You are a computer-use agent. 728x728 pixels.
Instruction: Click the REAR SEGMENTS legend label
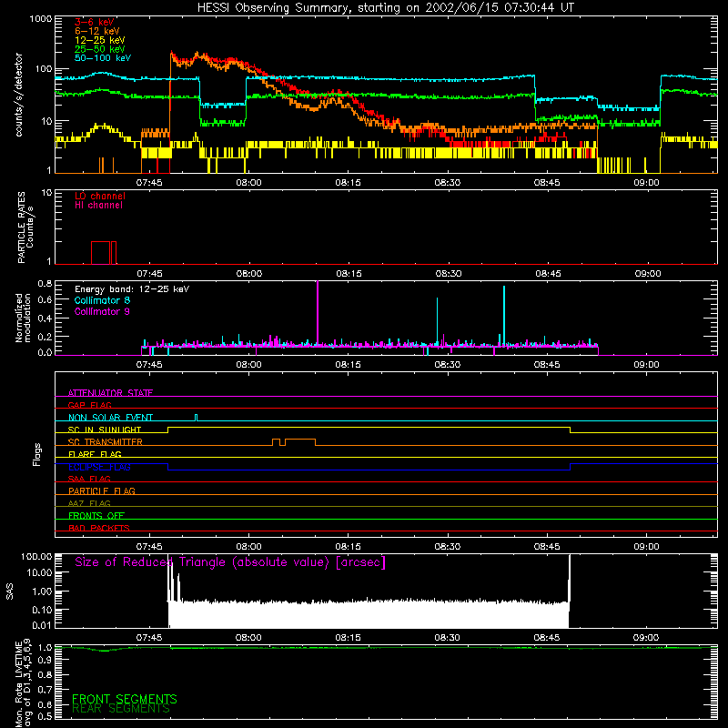(121, 709)
